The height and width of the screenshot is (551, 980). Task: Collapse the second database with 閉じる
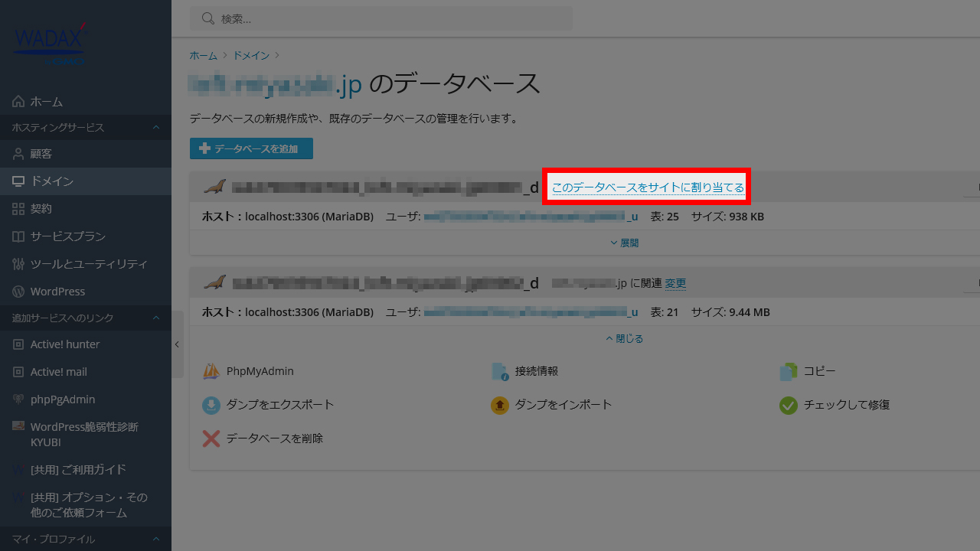point(624,337)
